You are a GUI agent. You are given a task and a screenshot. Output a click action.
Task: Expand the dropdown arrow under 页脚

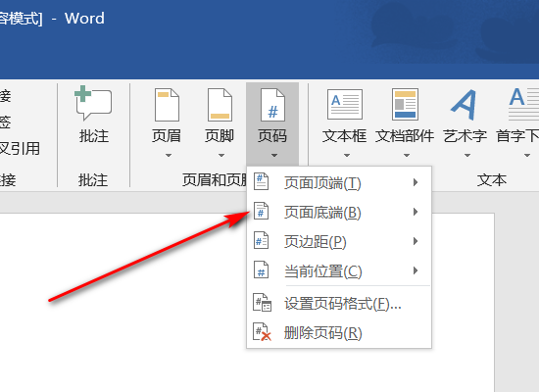pos(221,156)
